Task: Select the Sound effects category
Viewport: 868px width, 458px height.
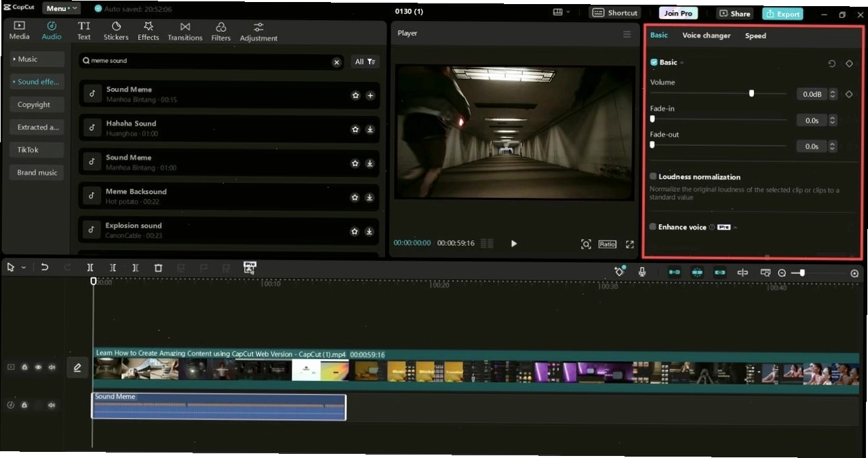Action: pyautogui.click(x=37, y=81)
